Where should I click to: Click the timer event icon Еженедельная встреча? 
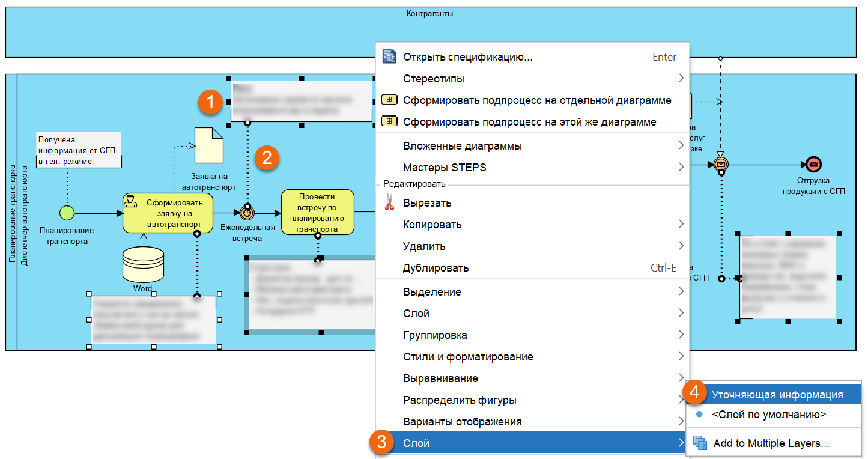[x=246, y=212]
